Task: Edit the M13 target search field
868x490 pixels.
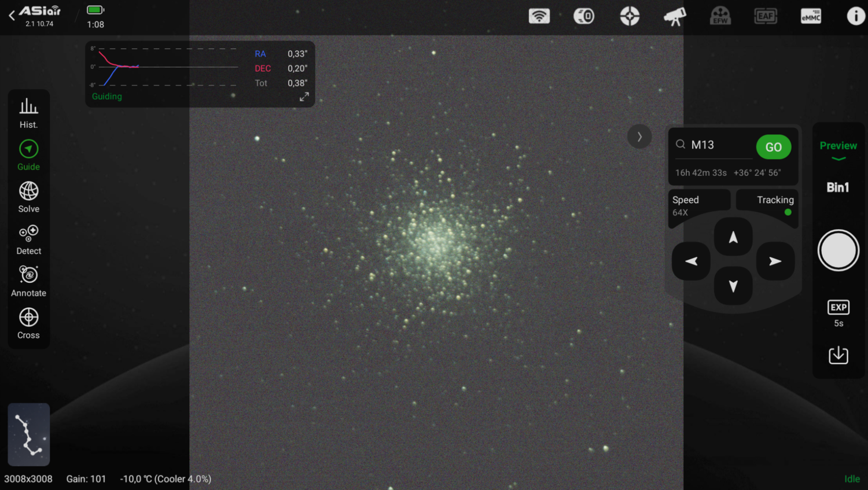Action: [x=715, y=145]
